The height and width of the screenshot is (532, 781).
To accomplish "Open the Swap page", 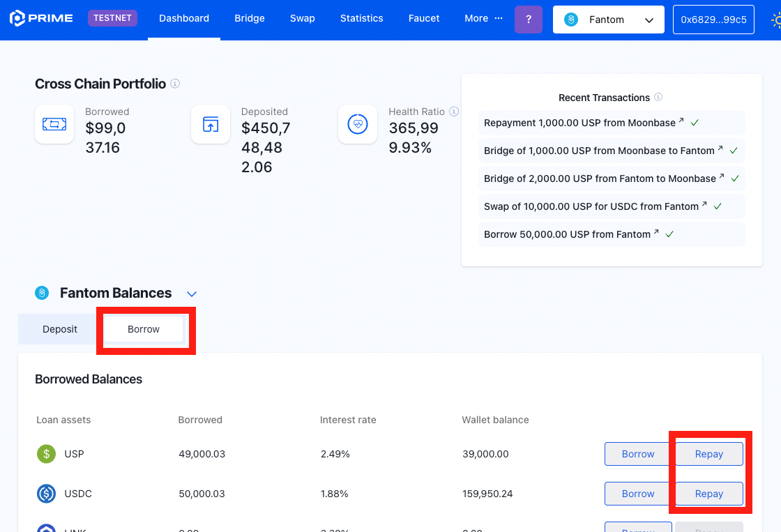I will (303, 18).
